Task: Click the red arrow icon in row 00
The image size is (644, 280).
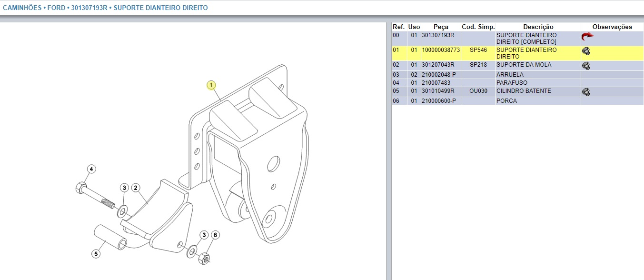Action: click(x=587, y=36)
